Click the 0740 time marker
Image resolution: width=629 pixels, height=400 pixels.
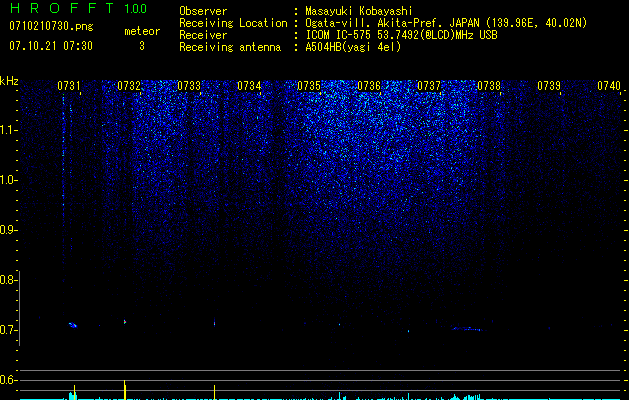click(609, 86)
